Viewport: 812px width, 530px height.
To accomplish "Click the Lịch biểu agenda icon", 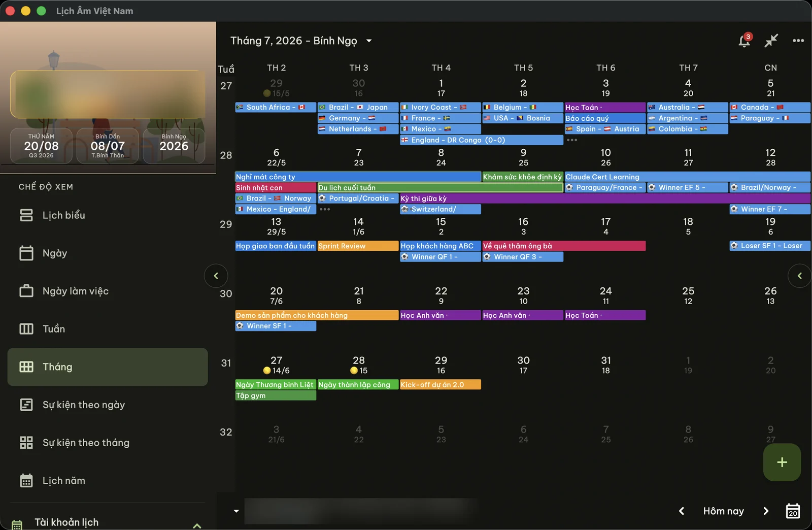I will 26,215.
